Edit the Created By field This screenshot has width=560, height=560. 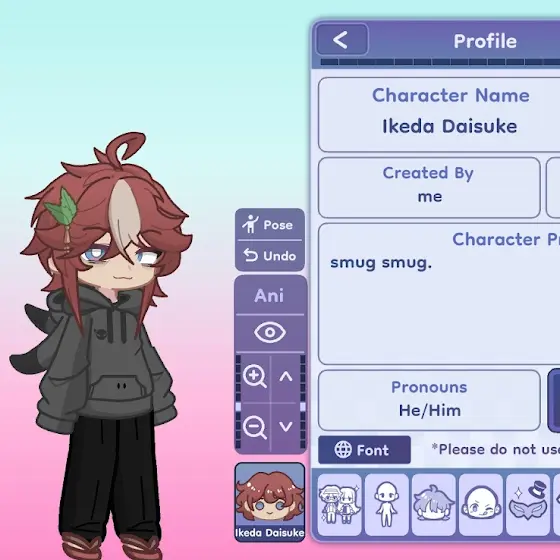pos(429,188)
